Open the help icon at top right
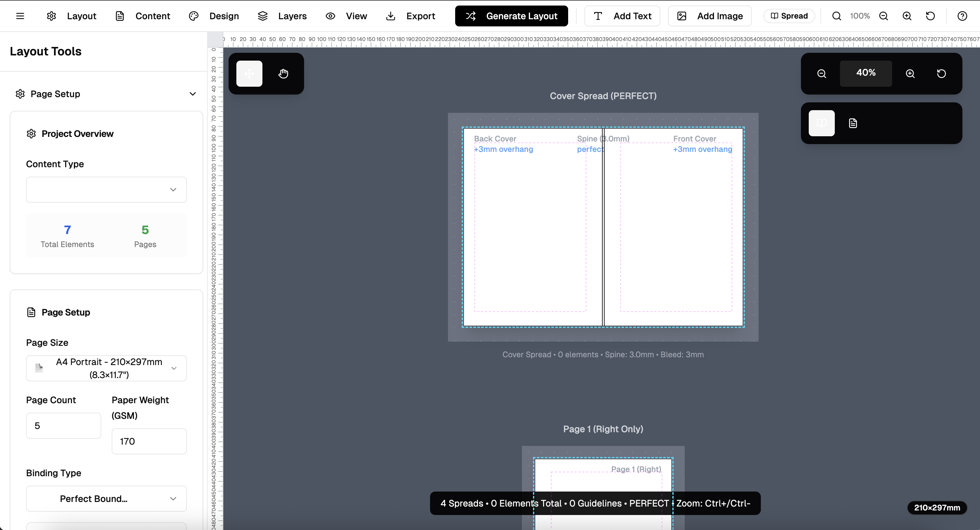This screenshot has height=530, width=980. click(x=963, y=16)
